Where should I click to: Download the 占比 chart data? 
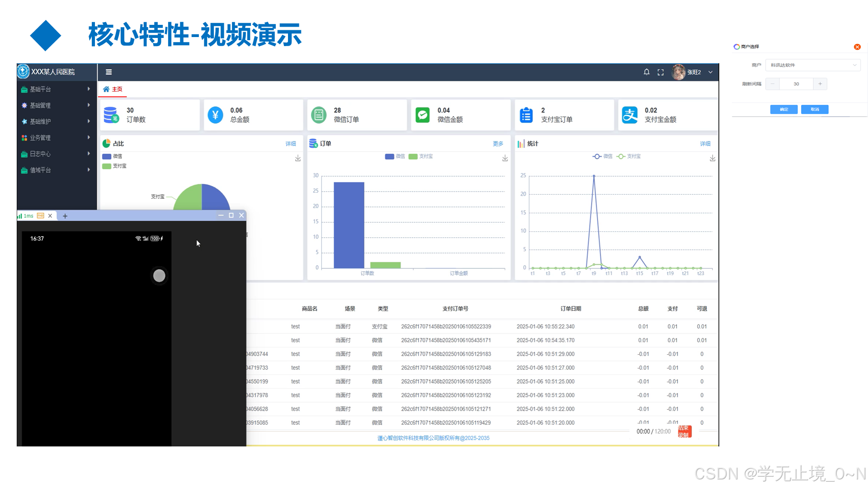pos(298,158)
